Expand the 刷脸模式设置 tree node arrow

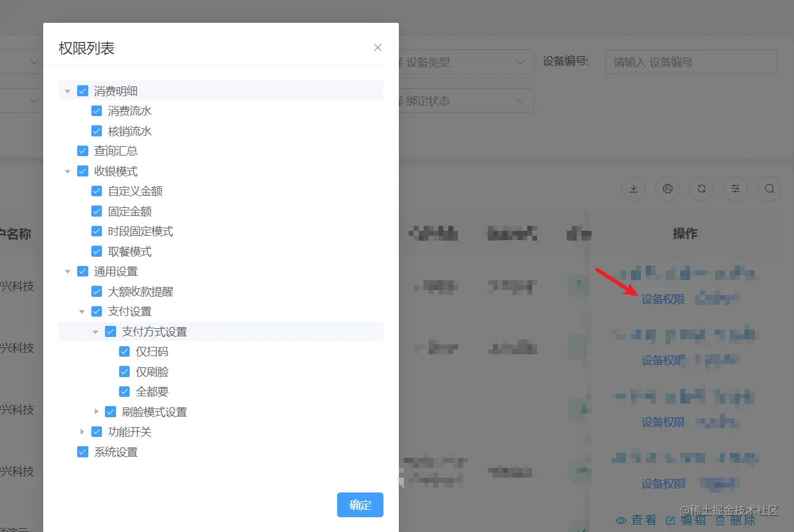pyautogui.click(x=96, y=412)
